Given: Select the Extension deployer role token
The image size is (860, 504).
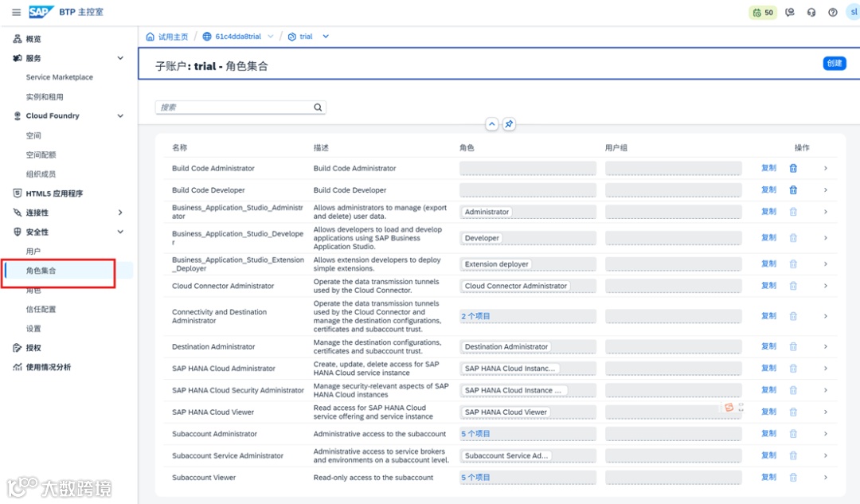Looking at the screenshot, I should click(x=496, y=264).
